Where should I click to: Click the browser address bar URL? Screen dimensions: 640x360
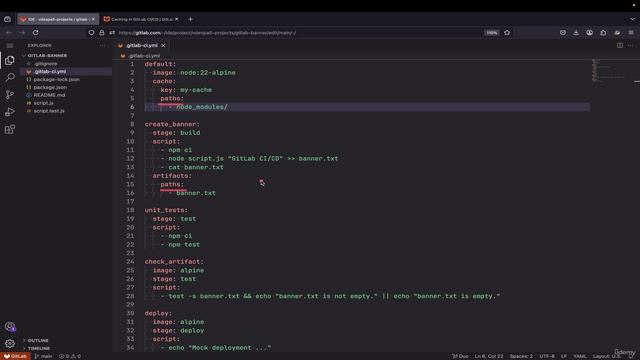pyautogui.click(x=207, y=33)
